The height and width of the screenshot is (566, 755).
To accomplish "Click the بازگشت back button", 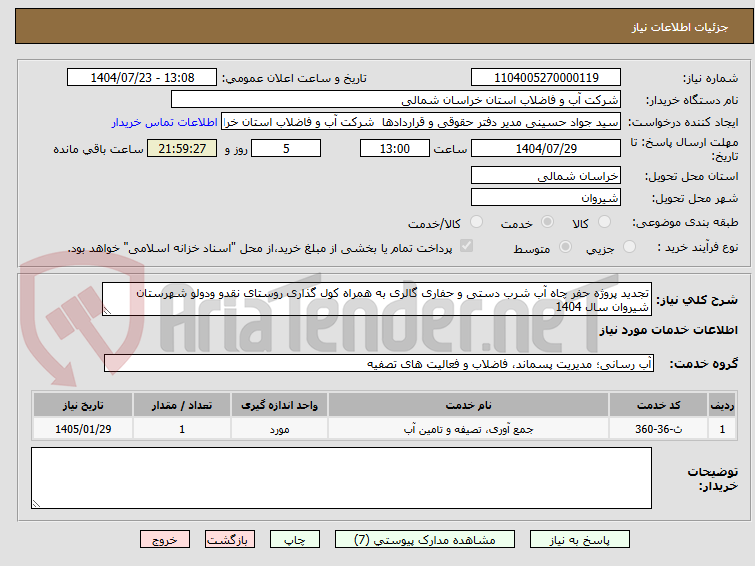I will tap(230, 540).
